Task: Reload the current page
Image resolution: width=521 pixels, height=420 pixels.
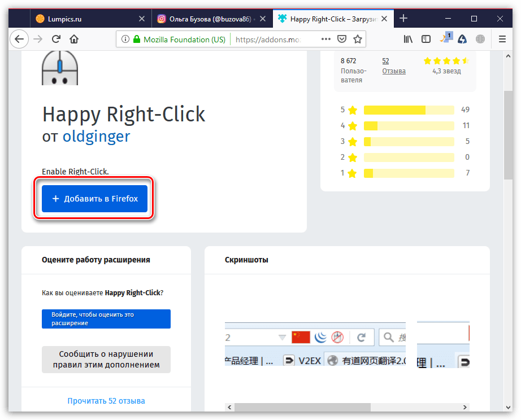Action: tap(56, 40)
